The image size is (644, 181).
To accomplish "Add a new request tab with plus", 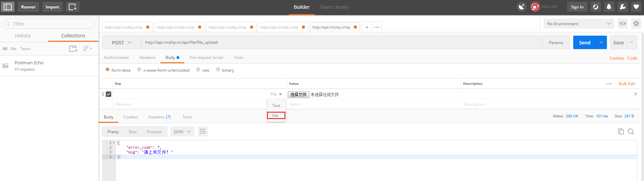I will [367, 27].
